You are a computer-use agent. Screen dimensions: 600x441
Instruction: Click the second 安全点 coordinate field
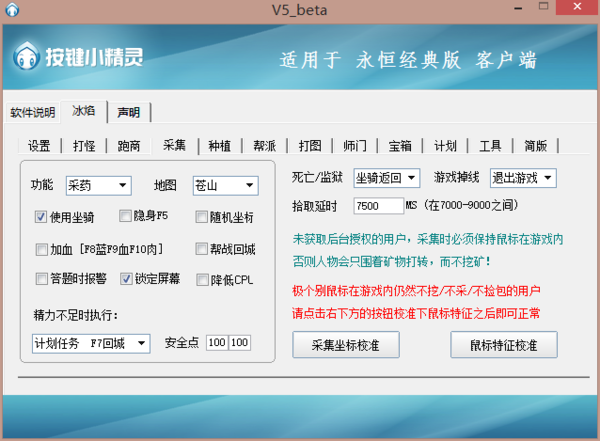(x=240, y=343)
